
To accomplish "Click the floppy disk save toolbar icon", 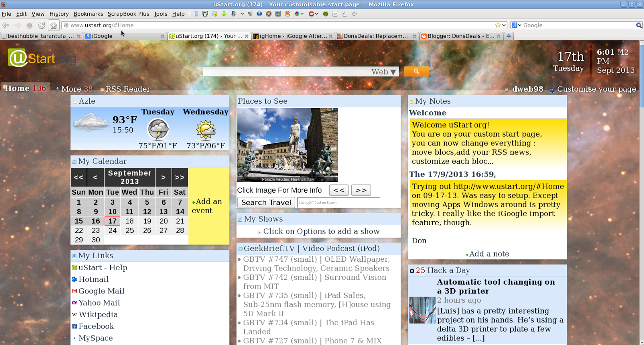I will pyautogui.click(x=205, y=14).
